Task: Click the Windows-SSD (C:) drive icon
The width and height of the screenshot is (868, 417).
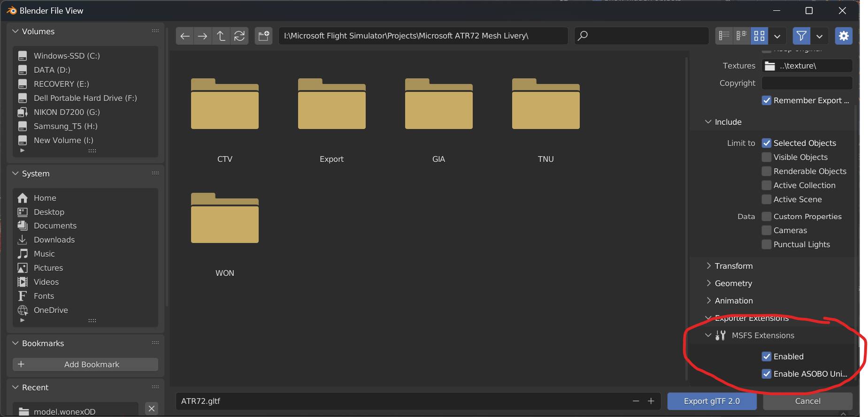Action: 23,56
